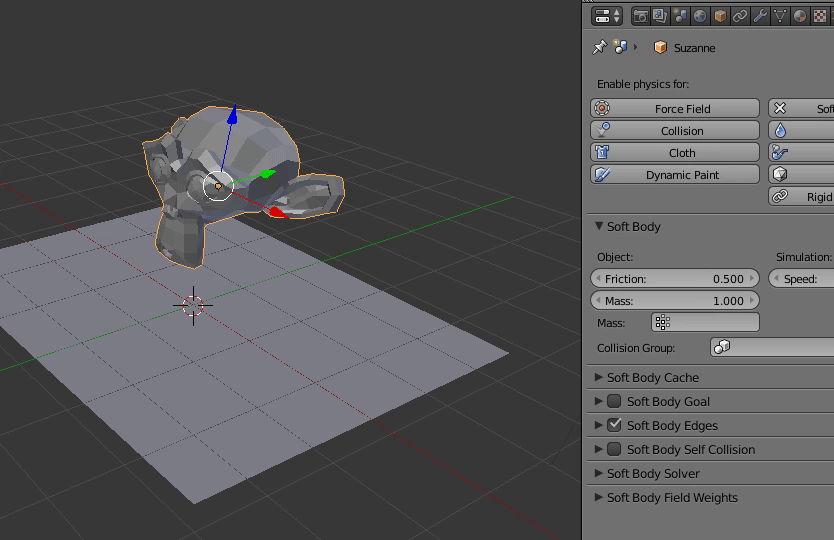Enable Smoke physics button
This screenshot has width=834, height=540.
pyautogui.click(x=801, y=153)
